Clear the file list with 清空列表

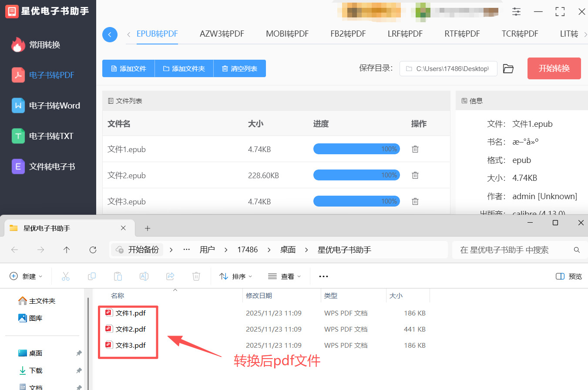click(239, 68)
